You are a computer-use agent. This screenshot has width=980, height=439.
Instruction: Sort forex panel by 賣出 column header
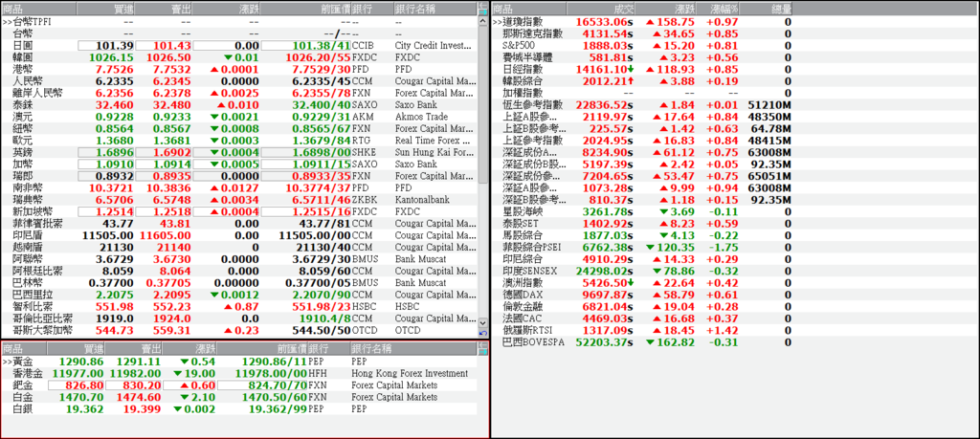(164, 9)
